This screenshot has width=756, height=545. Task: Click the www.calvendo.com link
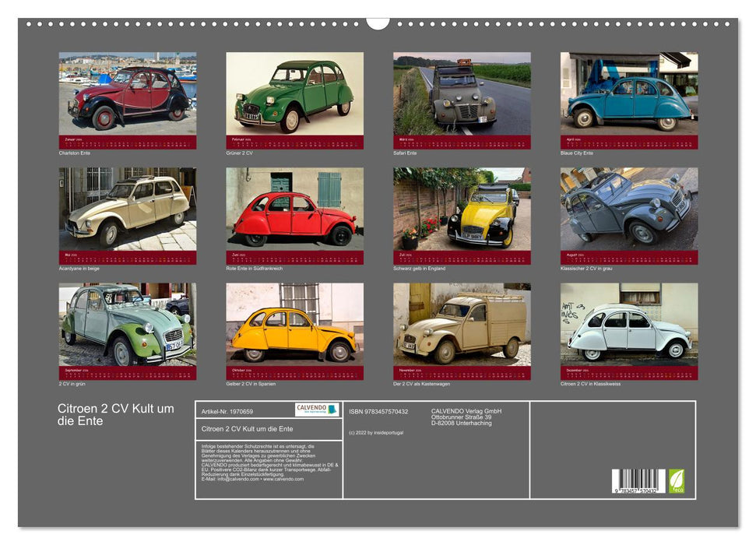pos(283,480)
